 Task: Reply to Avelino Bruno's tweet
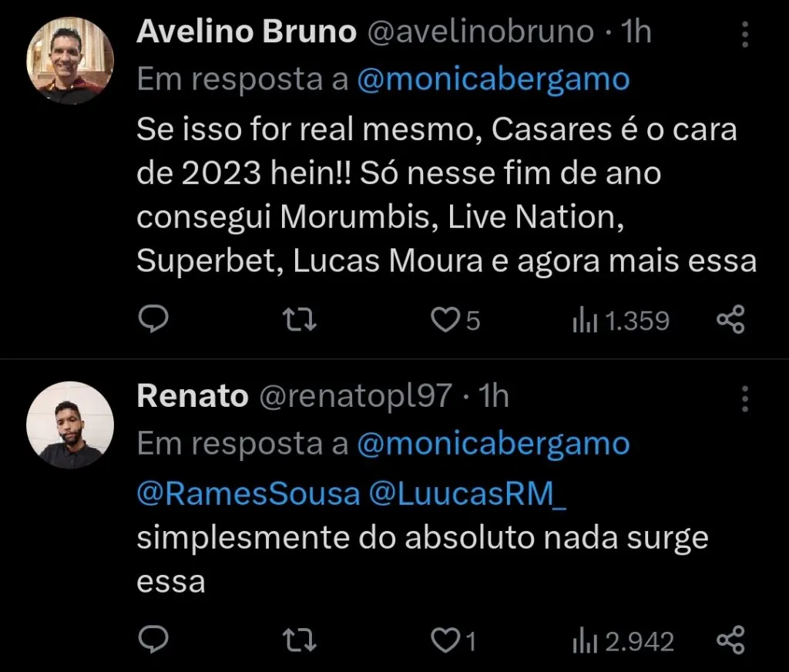153,320
